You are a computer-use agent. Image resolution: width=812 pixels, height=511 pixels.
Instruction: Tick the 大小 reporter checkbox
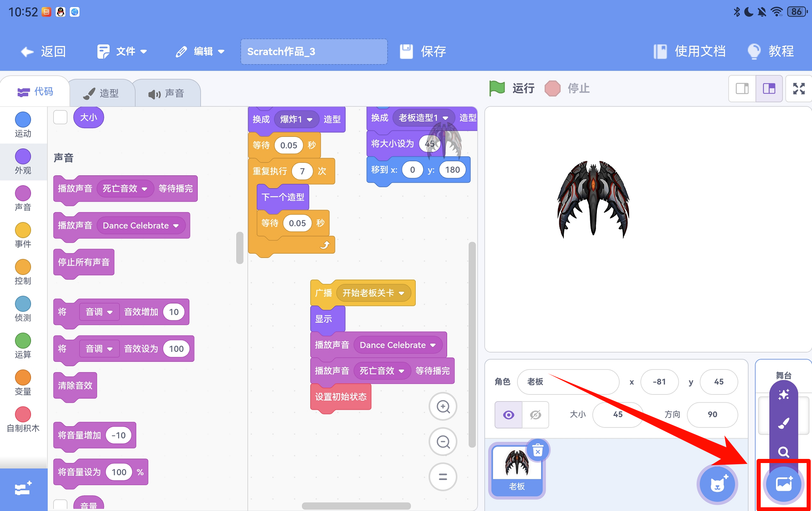point(60,117)
